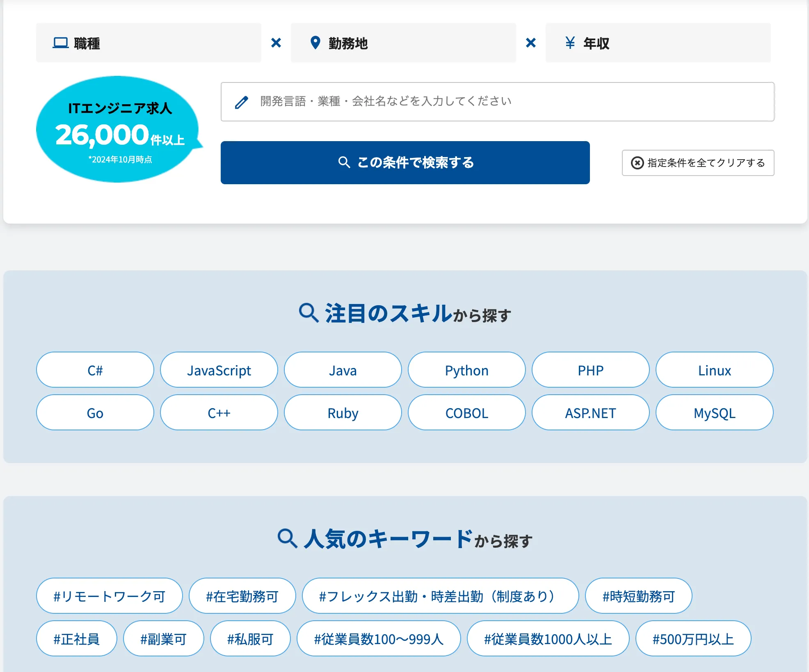Image resolution: width=809 pixels, height=672 pixels.
Task: Open the Go skill tag
Action: (x=95, y=413)
